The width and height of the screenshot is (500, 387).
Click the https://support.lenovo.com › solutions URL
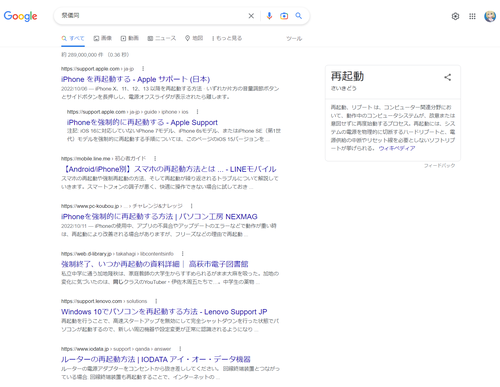pyautogui.click(x=104, y=301)
